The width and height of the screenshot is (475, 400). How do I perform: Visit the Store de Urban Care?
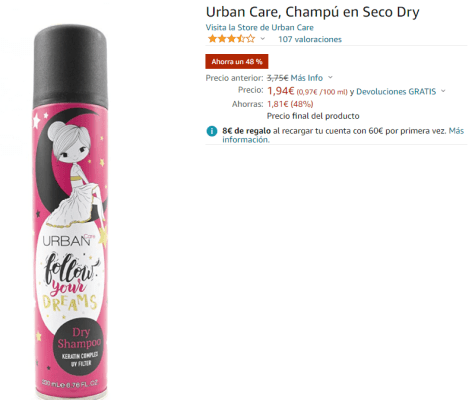click(259, 27)
